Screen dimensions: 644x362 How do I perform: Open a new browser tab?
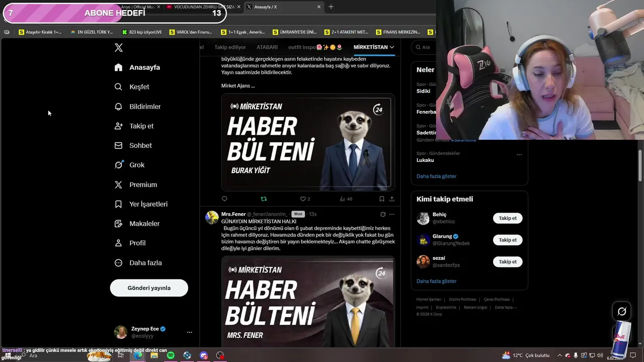click(x=331, y=7)
